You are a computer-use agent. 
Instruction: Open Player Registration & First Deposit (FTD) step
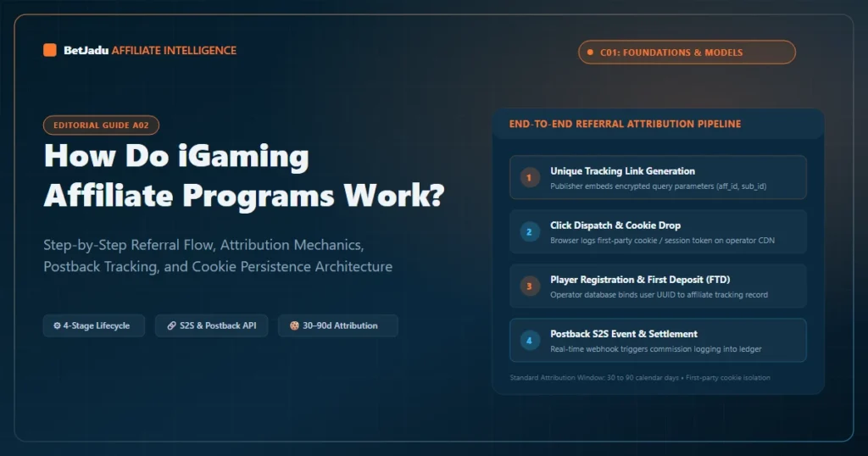(658, 286)
